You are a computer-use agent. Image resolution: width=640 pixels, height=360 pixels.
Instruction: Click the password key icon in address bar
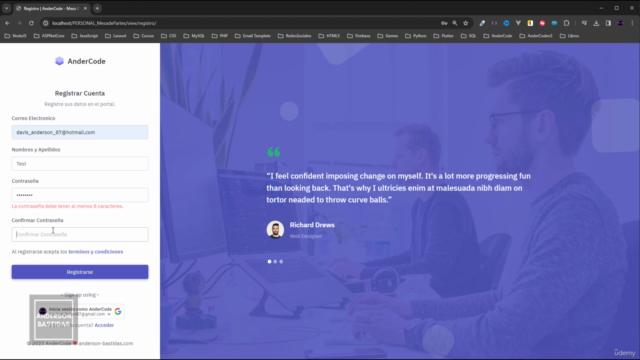click(x=444, y=23)
